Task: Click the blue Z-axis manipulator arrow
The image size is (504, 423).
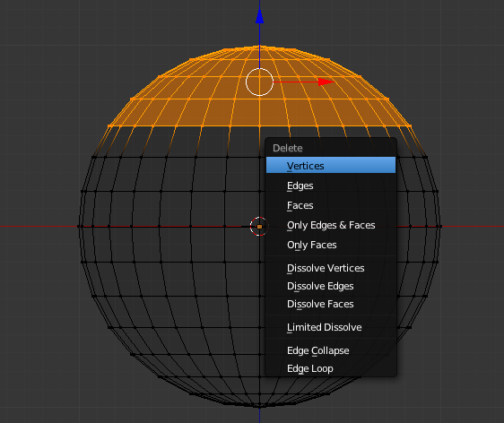Action: 260,16
